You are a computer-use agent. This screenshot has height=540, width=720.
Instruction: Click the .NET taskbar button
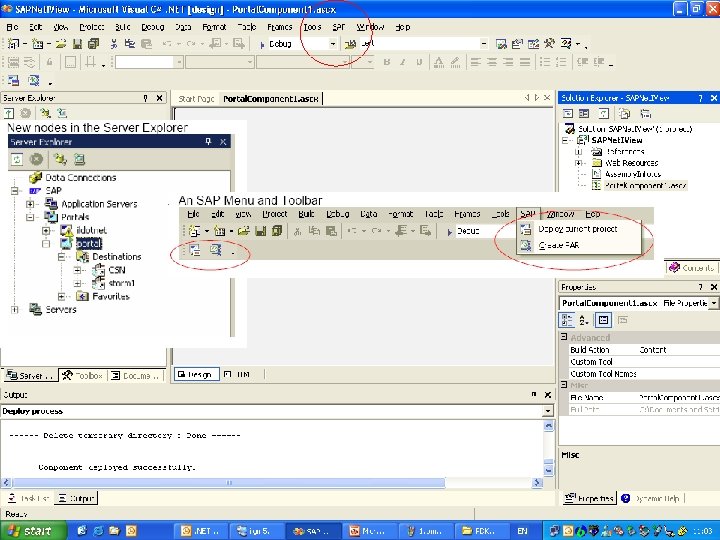pos(201,531)
